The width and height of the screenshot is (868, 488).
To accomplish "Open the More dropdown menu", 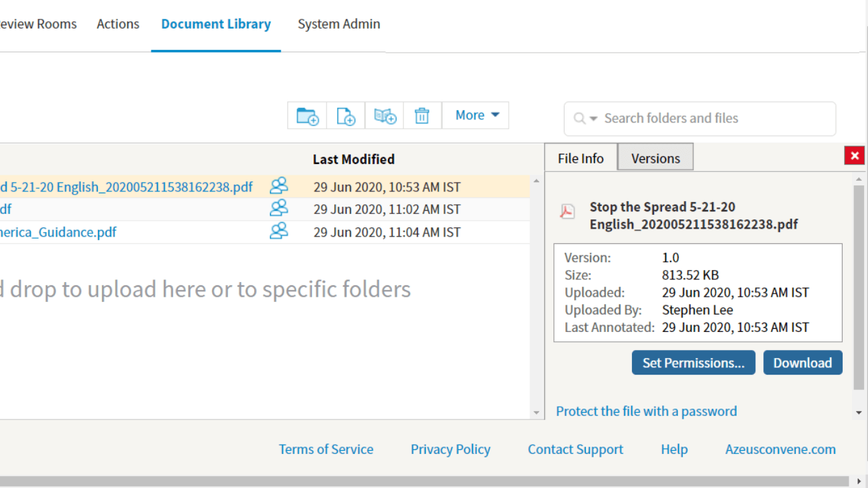I will 476,115.
